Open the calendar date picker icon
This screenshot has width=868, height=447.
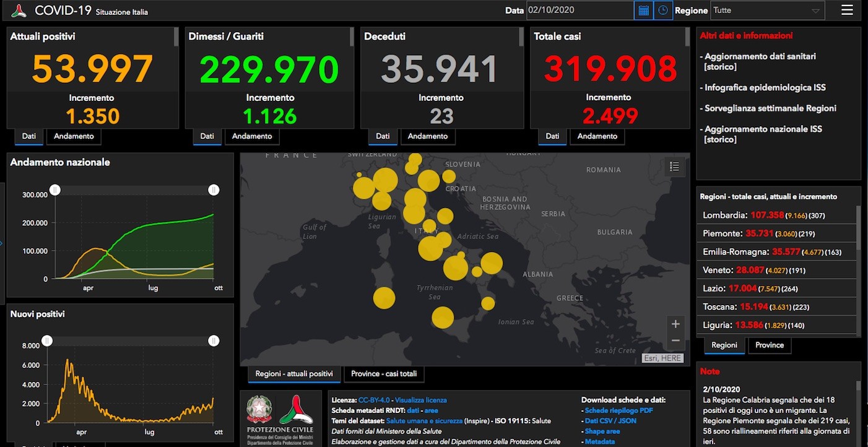(643, 11)
